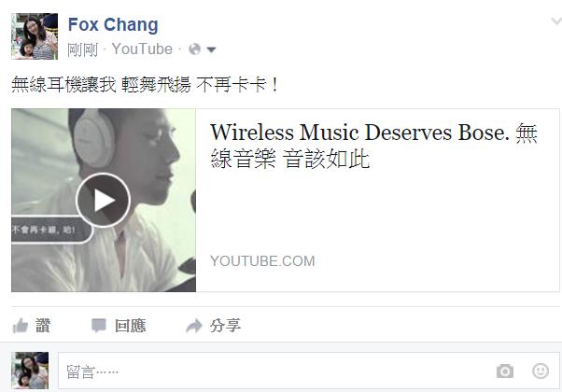Click the 回應 comment button
The width and height of the screenshot is (562, 392).
(x=130, y=326)
